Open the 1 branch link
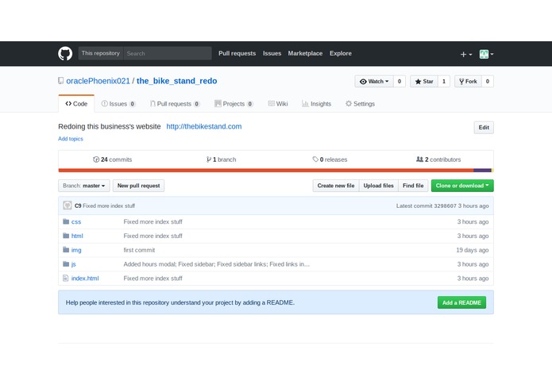552x392 pixels. tap(221, 159)
